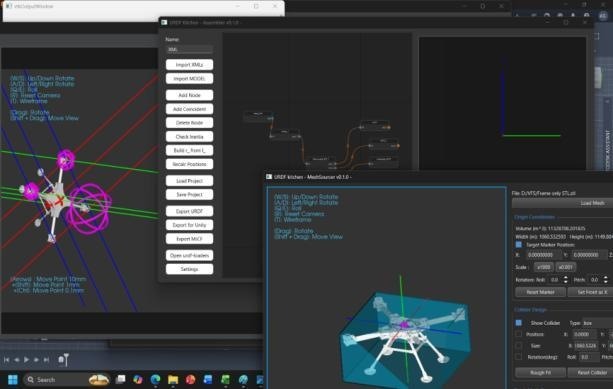
Task: Click the Delete Node button
Action: (x=189, y=123)
